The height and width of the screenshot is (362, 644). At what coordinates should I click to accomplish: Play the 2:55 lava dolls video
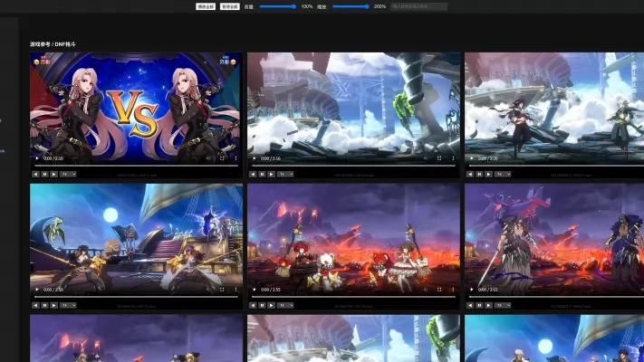[x=255, y=290]
